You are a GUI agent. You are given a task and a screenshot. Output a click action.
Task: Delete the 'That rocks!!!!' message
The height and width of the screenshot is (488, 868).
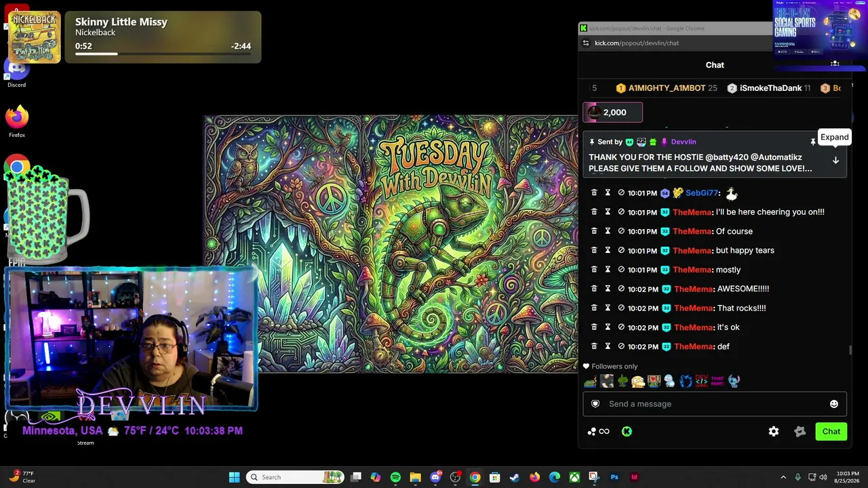[x=594, y=308]
